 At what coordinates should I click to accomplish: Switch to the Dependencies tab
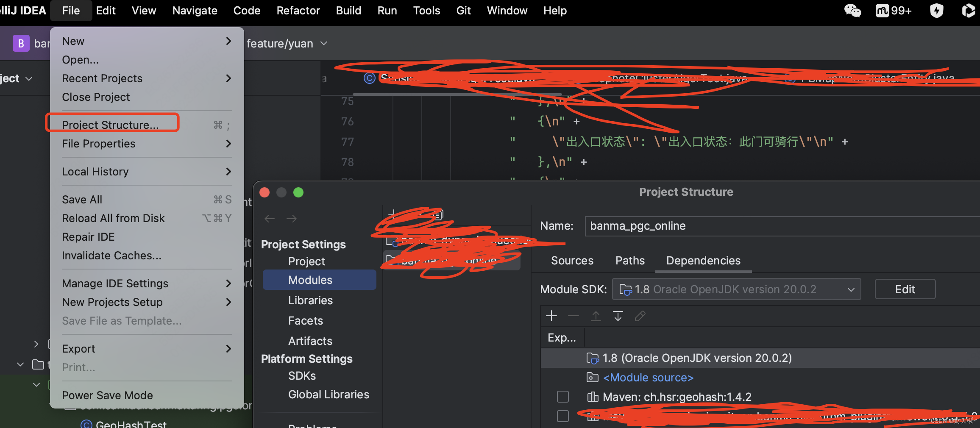pyautogui.click(x=703, y=261)
